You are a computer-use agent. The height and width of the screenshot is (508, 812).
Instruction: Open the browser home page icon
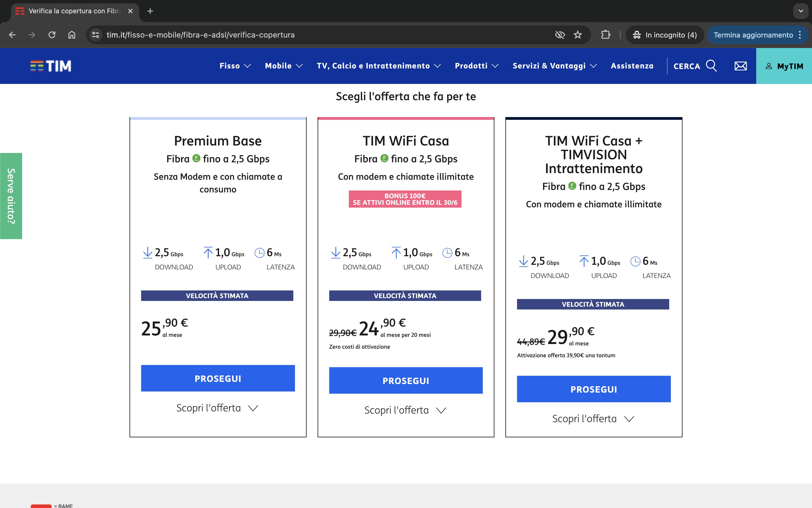72,35
